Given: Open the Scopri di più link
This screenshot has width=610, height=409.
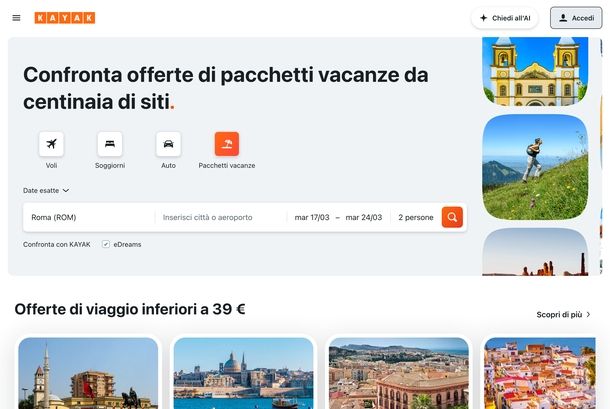Looking at the screenshot, I should tap(563, 314).
